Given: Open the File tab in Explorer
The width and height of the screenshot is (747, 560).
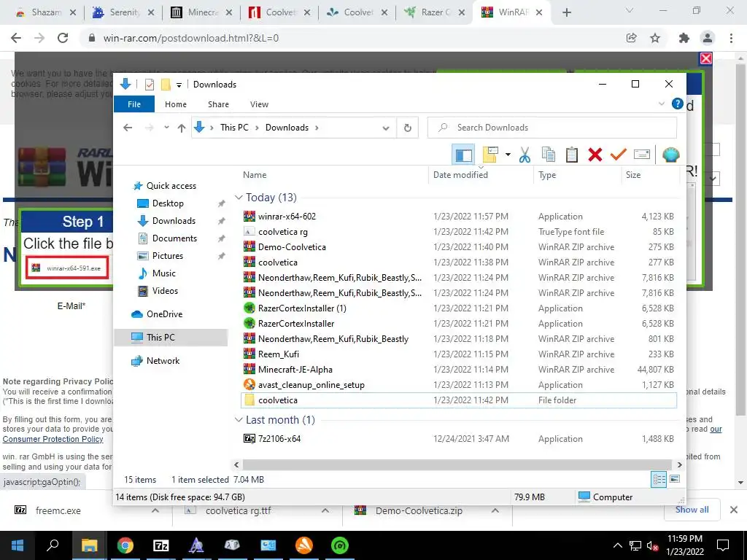Looking at the screenshot, I should point(134,104).
